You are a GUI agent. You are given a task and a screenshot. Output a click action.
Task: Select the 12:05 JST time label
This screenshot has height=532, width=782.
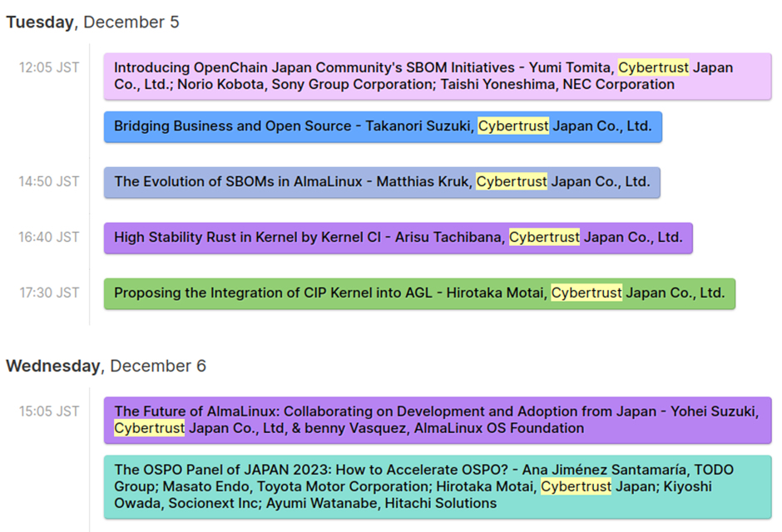tap(49, 67)
